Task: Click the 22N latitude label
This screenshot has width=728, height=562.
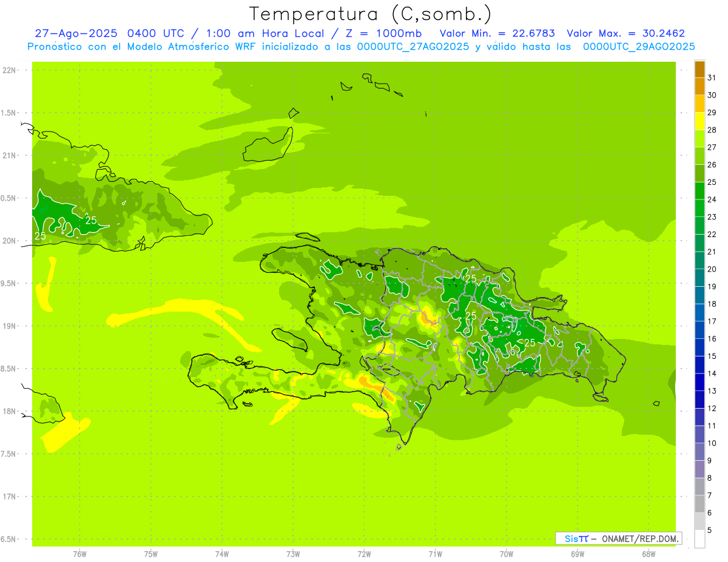Action: (10, 70)
